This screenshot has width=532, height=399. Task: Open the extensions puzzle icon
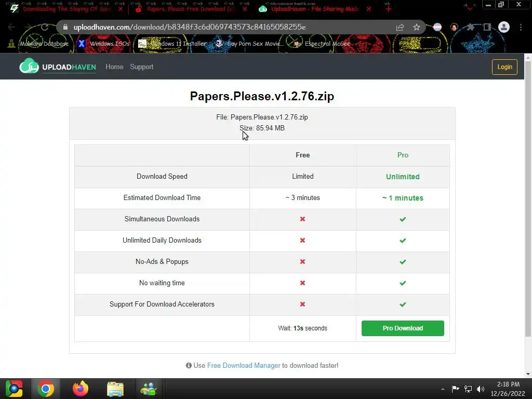(470, 27)
